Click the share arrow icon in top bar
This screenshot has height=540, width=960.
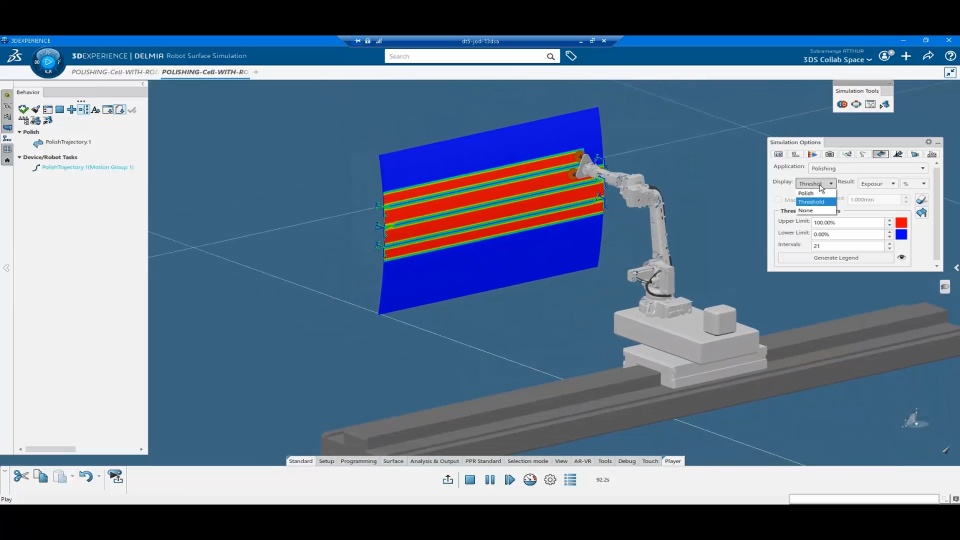click(x=928, y=56)
